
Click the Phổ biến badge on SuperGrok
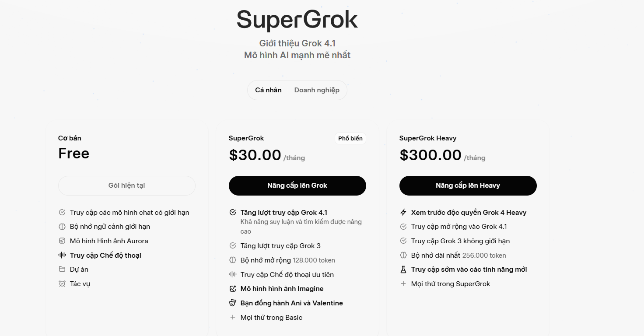[350, 138]
